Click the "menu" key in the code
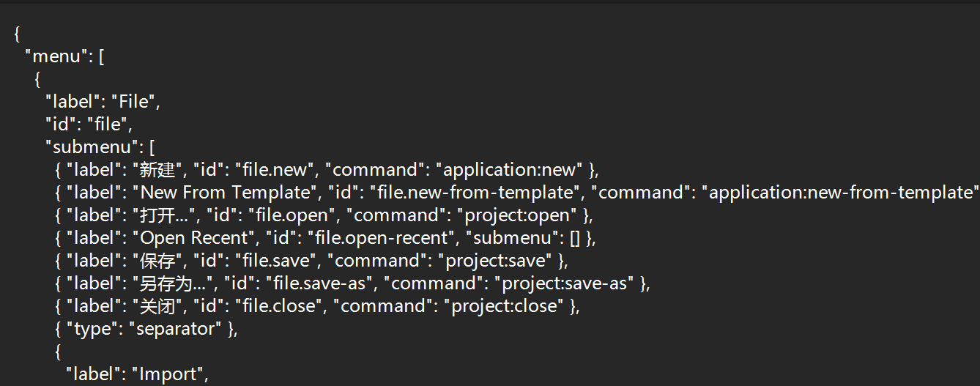This screenshot has height=386, width=980. pos(56,56)
